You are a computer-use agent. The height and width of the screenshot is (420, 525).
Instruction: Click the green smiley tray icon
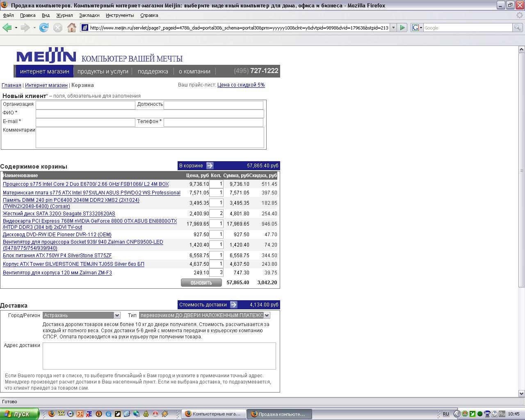[x=480, y=414]
